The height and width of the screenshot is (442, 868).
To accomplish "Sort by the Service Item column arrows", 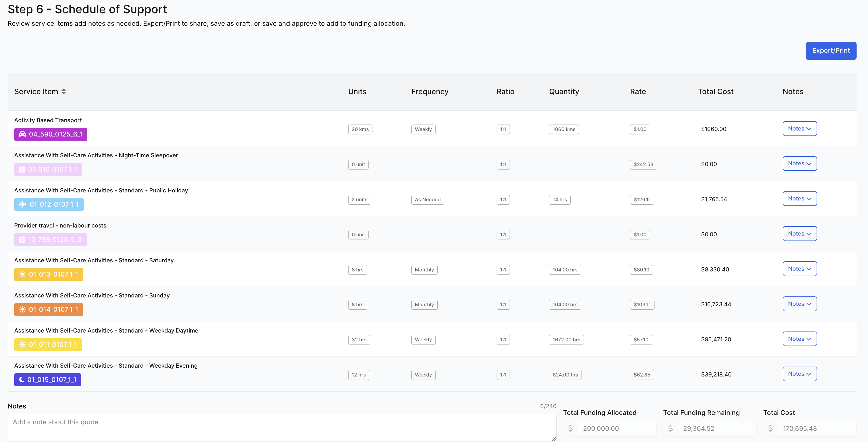I will 63,92.
